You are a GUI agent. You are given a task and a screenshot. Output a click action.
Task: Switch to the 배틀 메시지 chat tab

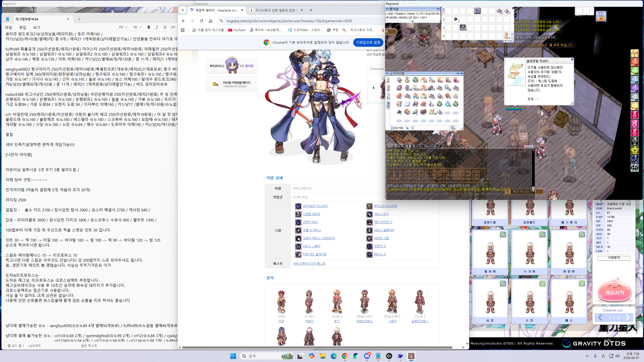pyautogui.click(x=413, y=146)
